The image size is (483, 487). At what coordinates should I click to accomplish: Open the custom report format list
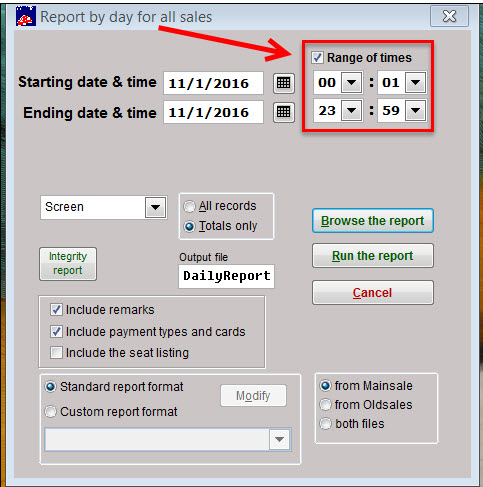279,439
